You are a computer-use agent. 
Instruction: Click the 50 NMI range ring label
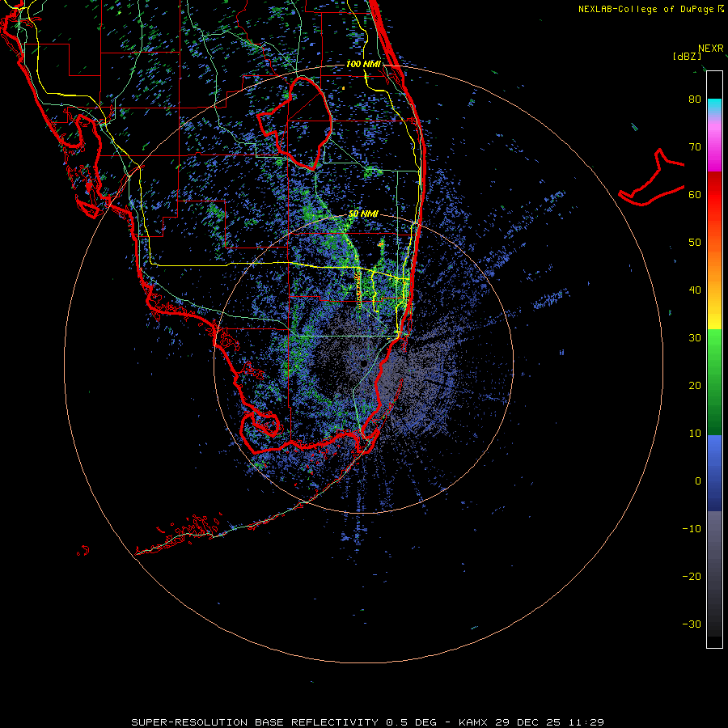coord(363,214)
